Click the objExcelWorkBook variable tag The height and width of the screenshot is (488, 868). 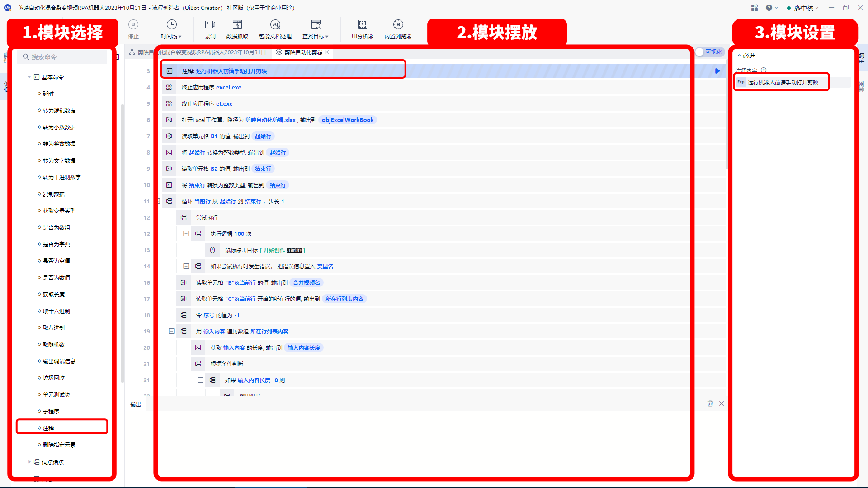348,120
